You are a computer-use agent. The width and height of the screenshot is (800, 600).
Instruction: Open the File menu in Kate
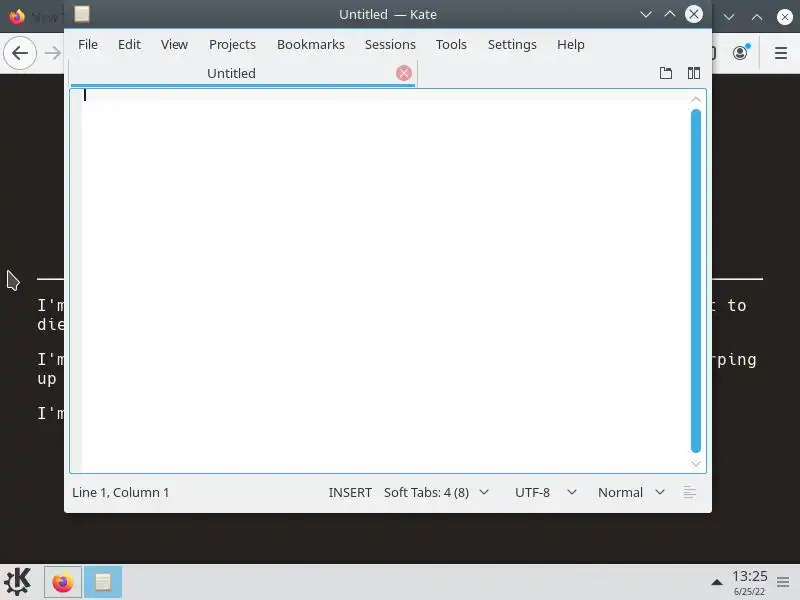point(88,44)
